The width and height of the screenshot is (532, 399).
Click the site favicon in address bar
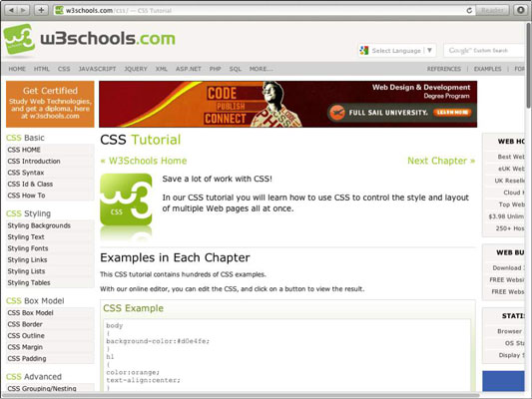[59, 10]
